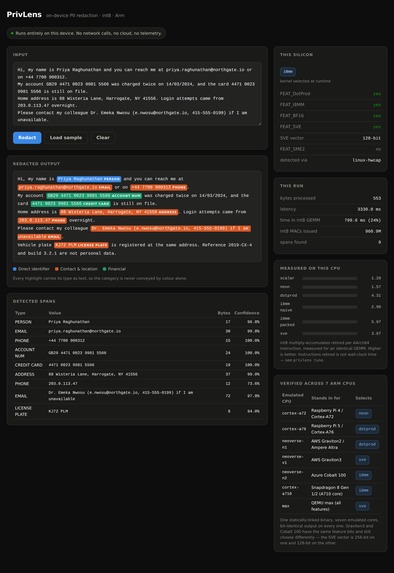The height and width of the screenshot is (573, 394).
Task: Click the Wisteria Lane ADDRESS highlight in output
Action: pos(119,212)
